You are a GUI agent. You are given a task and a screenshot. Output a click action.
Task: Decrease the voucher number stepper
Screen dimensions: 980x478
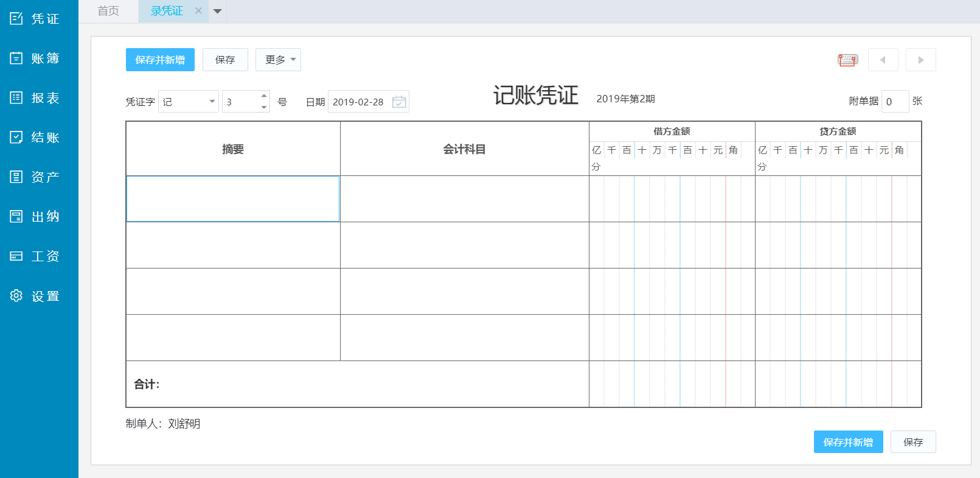(x=264, y=107)
